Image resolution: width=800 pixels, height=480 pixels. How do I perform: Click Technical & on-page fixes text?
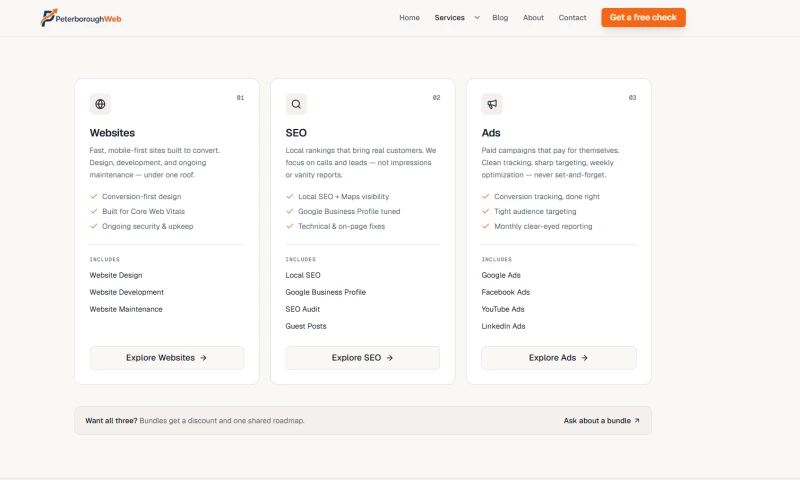pos(341,226)
